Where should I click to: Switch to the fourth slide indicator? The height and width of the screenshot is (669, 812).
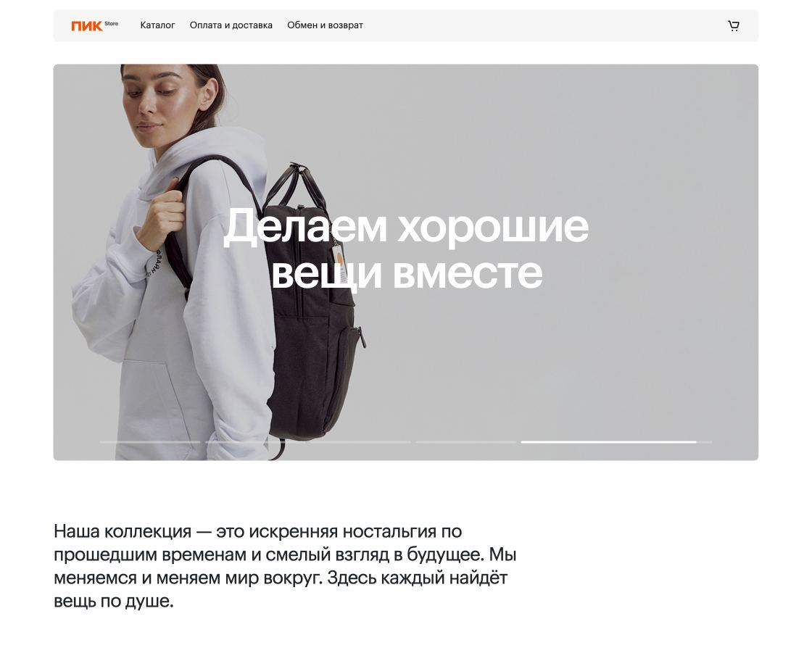(466, 441)
